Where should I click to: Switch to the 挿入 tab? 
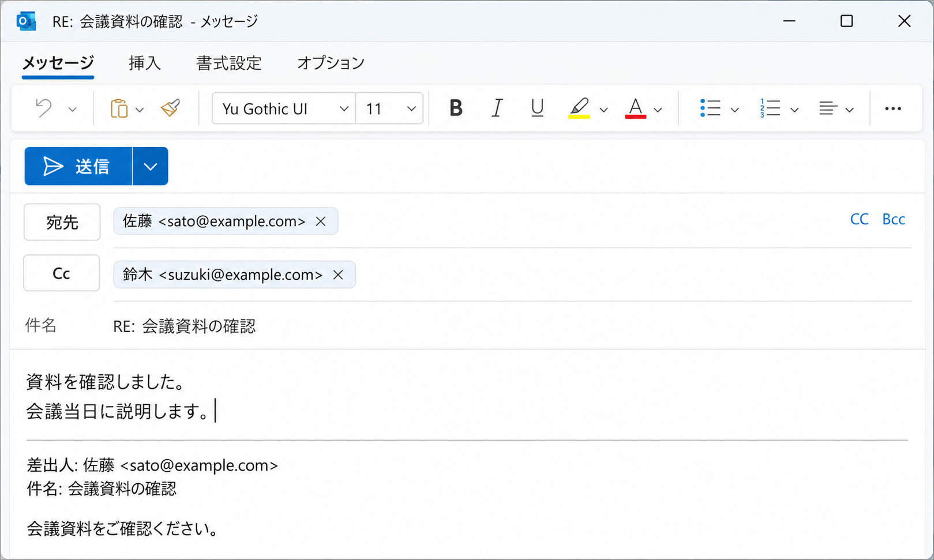coord(145,63)
